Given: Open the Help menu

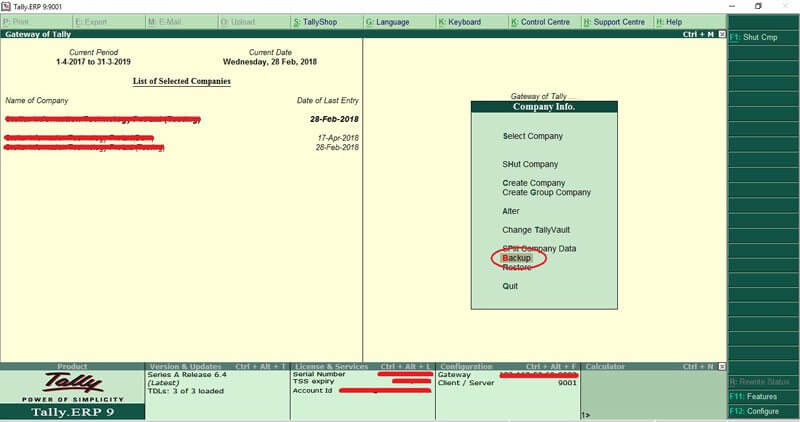Looking at the screenshot, I should click(x=669, y=22).
